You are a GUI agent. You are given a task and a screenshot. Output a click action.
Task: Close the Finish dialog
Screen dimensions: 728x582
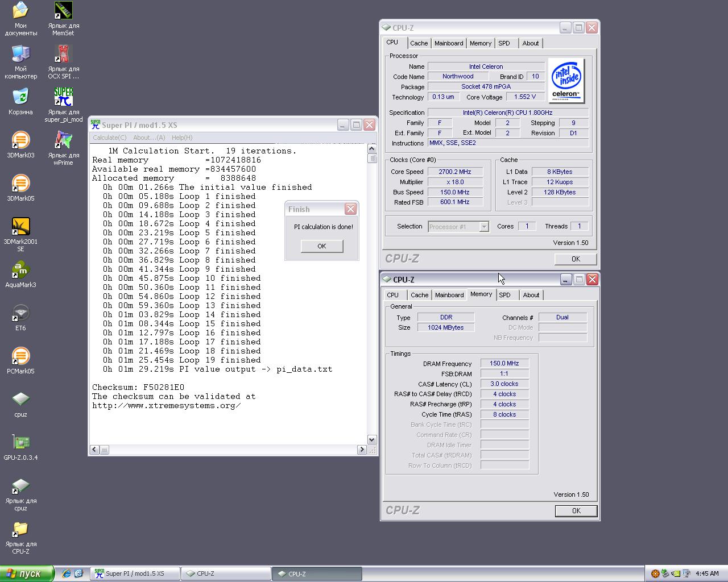[350, 209]
